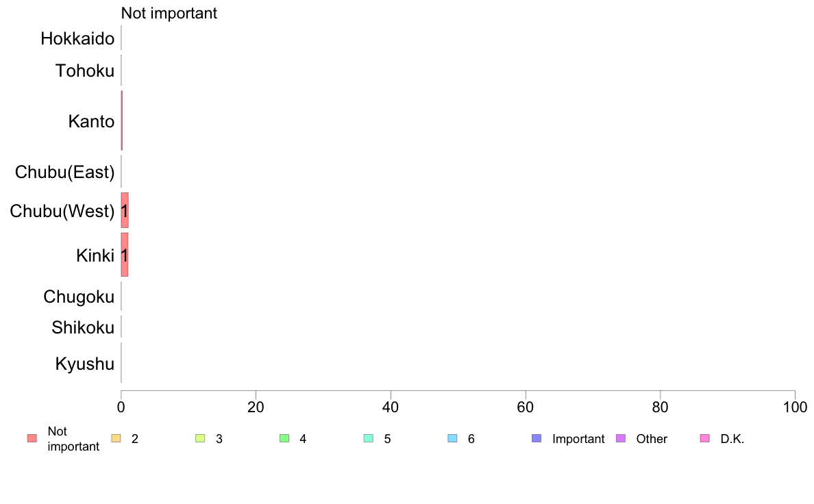Select the Kinki red bar
This screenshot has height=504, width=814.
pyautogui.click(x=125, y=255)
